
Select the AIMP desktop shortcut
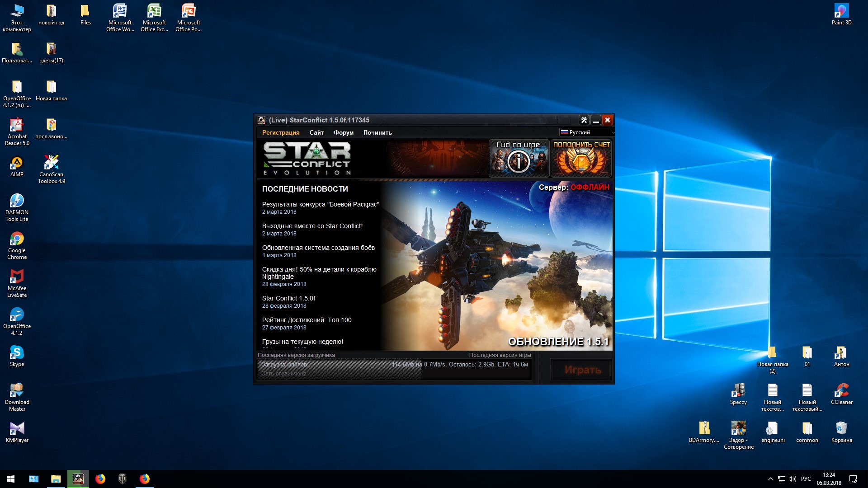point(17,167)
